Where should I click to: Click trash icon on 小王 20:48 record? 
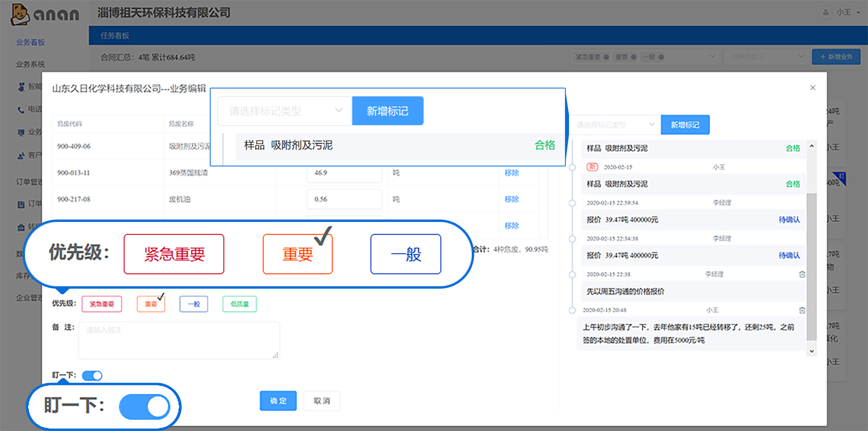[802, 310]
